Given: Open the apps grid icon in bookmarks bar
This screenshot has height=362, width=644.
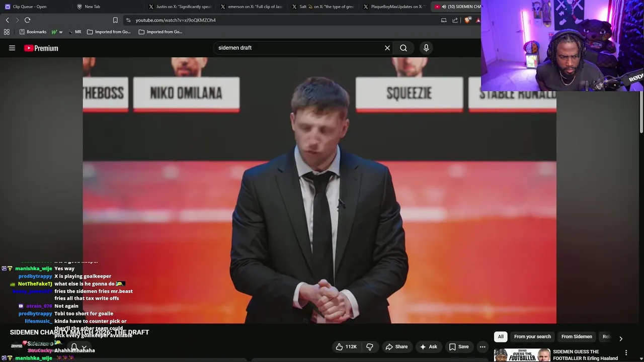Looking at the screenshot, I should tap(7, 32).
